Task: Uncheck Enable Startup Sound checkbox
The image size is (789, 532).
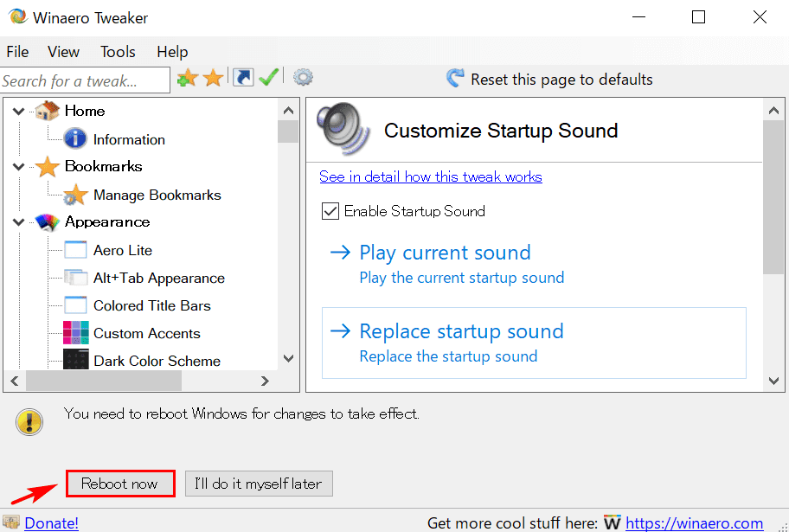Action: (x=330, y=211)
